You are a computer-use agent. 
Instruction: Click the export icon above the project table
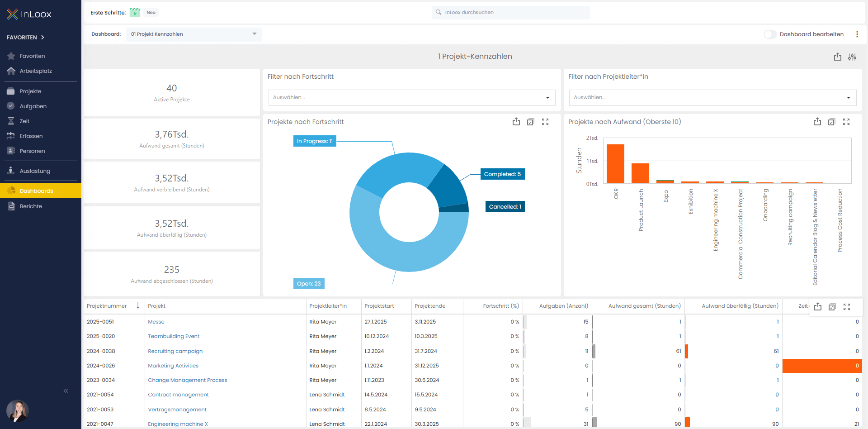point(818,306)
